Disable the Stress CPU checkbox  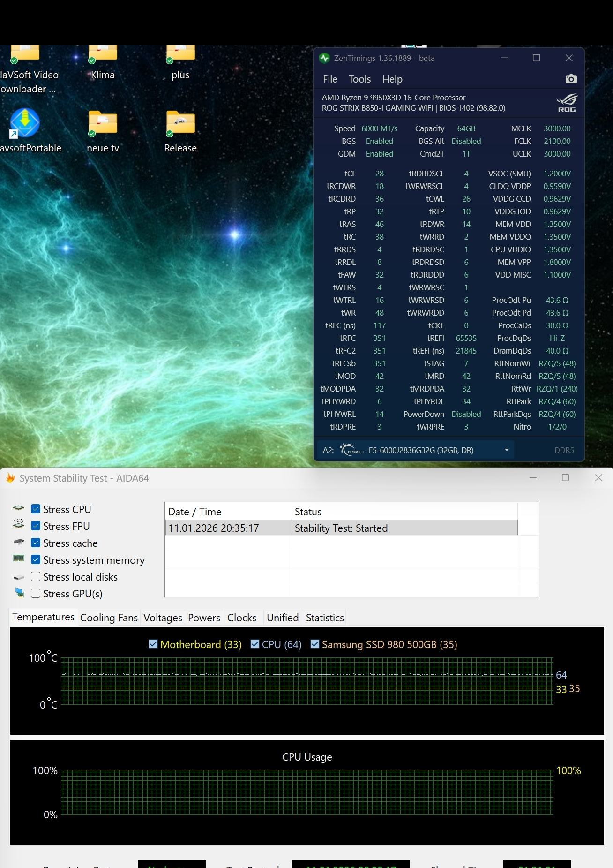[36, 509]
